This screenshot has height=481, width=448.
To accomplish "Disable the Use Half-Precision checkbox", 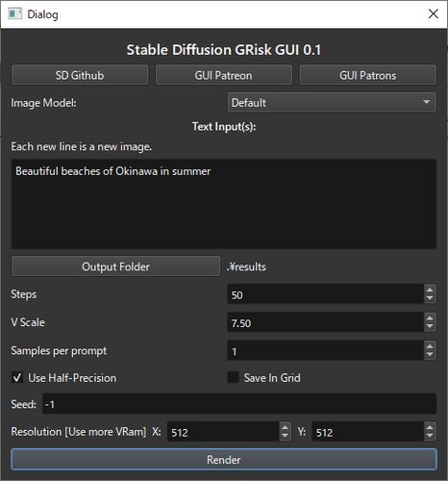I will [x=17, y=377].
